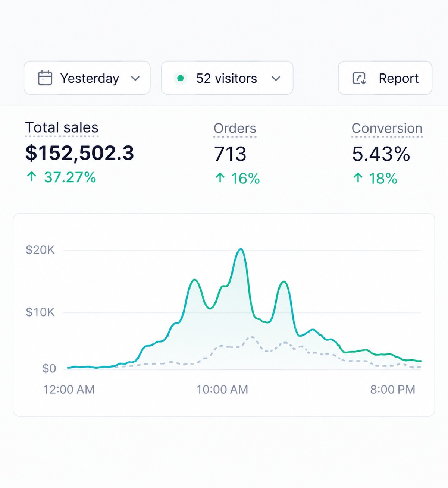This screenshot has height=488, width=448.
Task: Click the Report export icon
Action: pyautogui.click(x=359, y=78)
